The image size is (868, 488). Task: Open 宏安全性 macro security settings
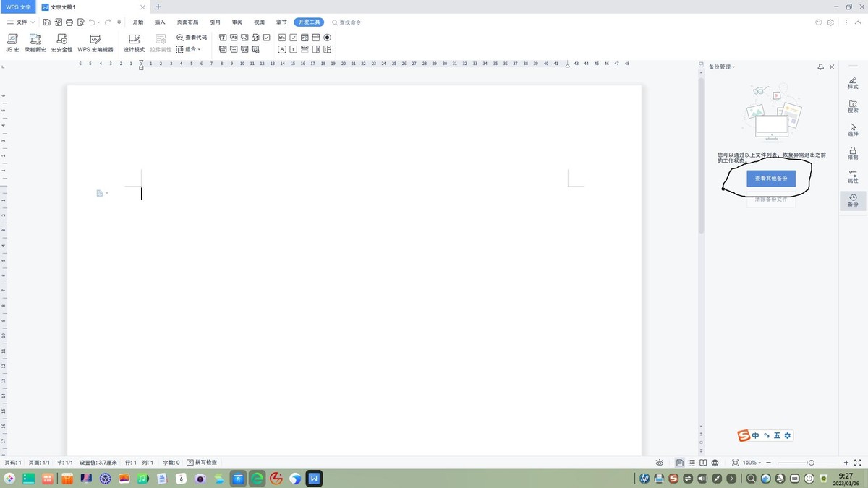tap(61, 43)
